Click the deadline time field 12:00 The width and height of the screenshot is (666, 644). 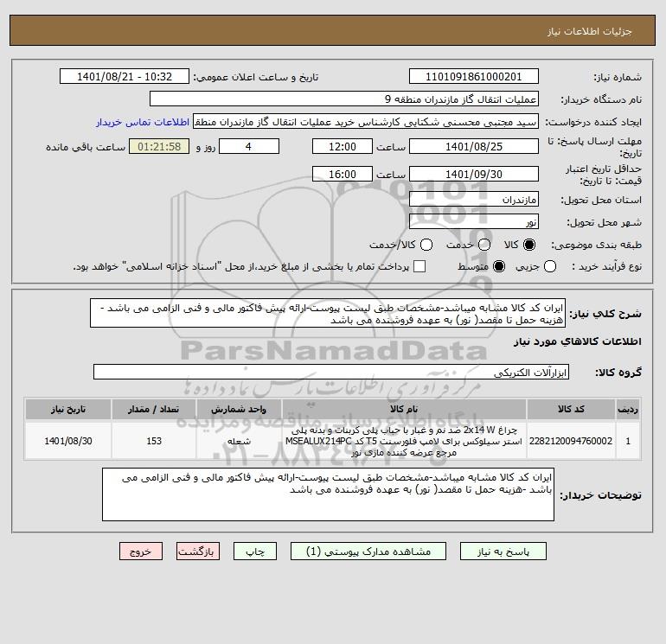point(343,147)
